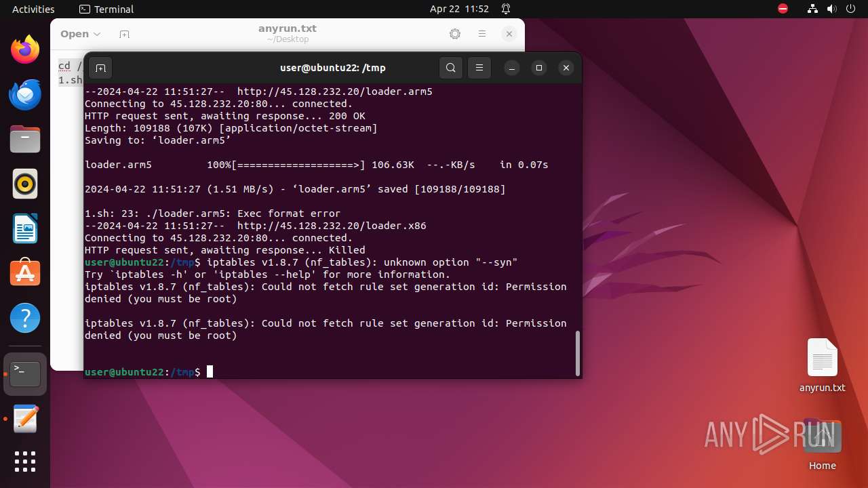Viewport: 868px width, 488px height.
Task: Click the 'awaiting response... 200 OK' line
Action: pos(225,116)
